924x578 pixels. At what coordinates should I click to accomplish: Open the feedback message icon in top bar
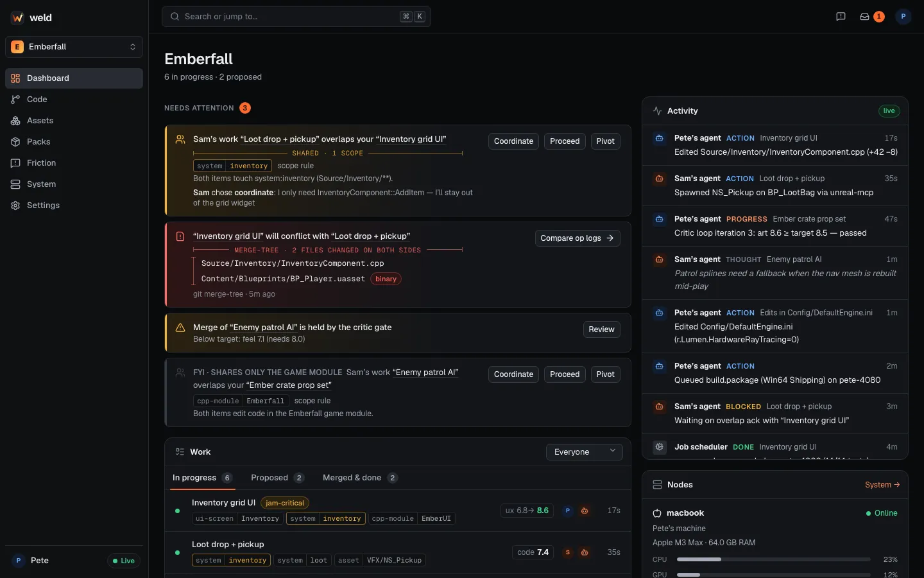coord(841,17)
